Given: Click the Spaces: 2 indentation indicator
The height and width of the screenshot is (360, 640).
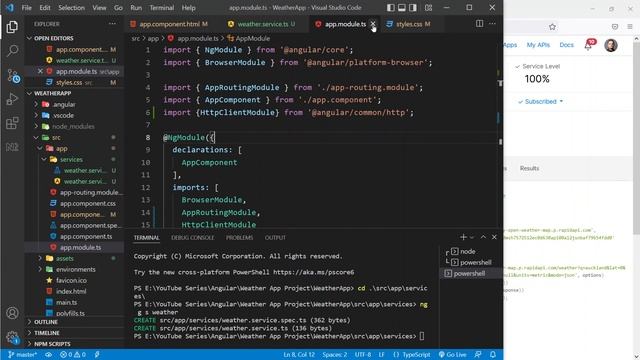Looking at the screenshot, I should [335, 354].
